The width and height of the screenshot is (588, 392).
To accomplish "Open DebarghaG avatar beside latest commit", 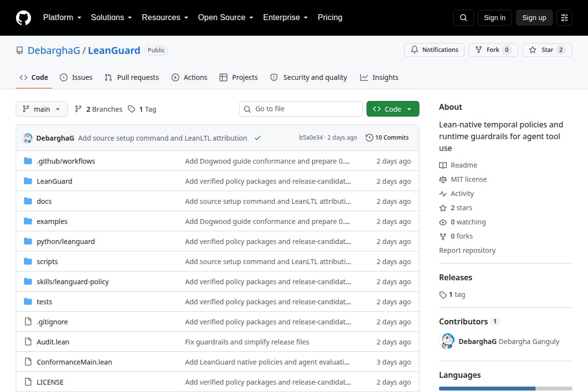I will tap(27, 138).
